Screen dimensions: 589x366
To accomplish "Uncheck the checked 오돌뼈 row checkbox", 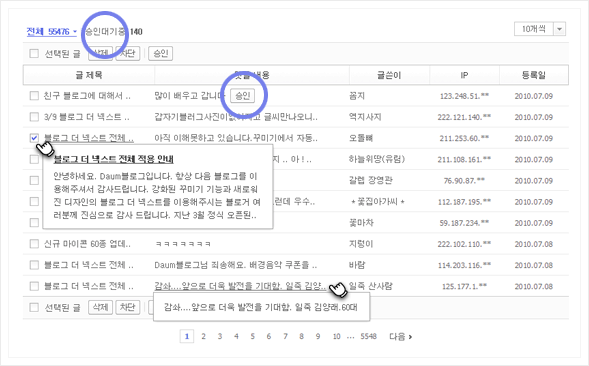I will [34, 138].
